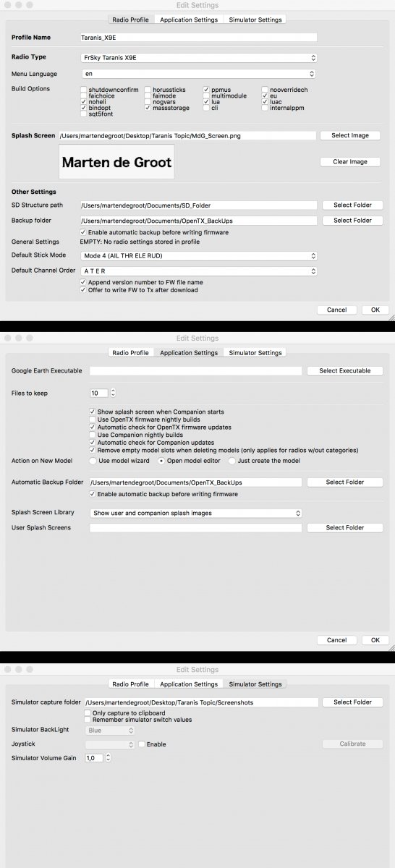The height and width of the screenshot is (868, 395).
Task: Uncheck the noheli build option
Action: [84, 102]
